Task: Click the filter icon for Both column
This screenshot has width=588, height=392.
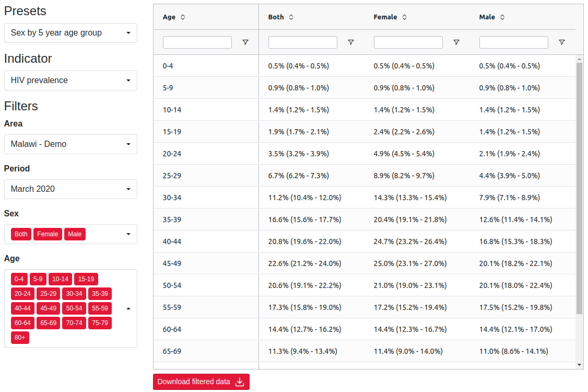Action: pos(350,42)
